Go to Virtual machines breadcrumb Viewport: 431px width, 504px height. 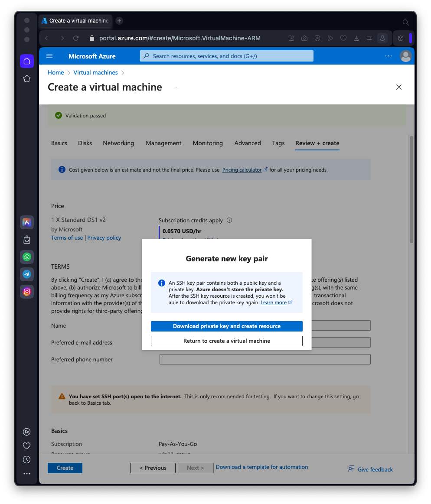[x=95, y=73]
